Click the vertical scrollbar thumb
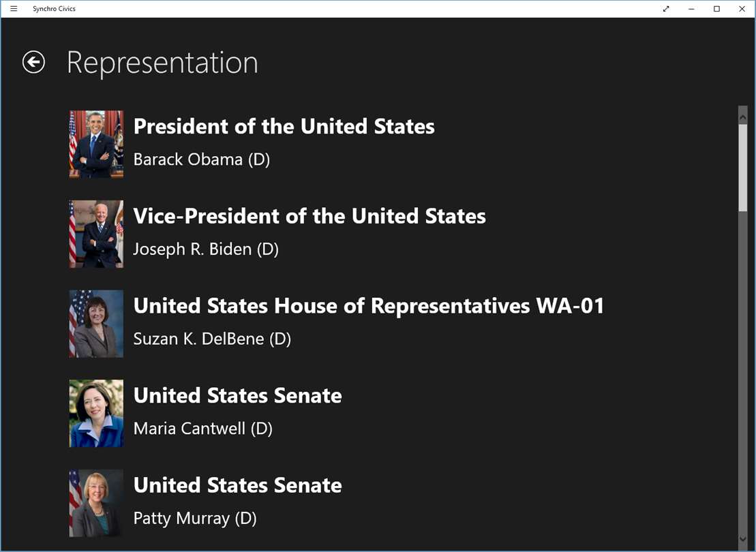Image resolution: width=756 pixels, height=552 pixels. 743,167
